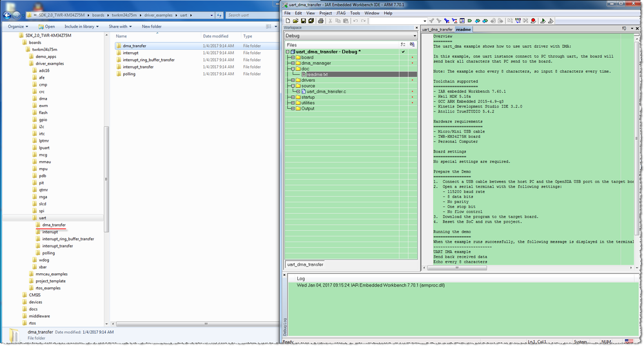Switch to uart_dma_transfer editor tab

point(437,30)
